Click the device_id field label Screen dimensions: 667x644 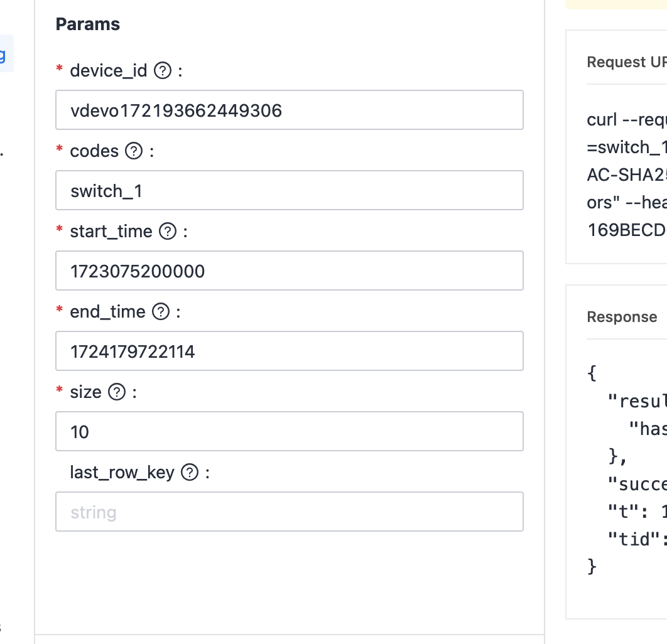coord(108,71)
